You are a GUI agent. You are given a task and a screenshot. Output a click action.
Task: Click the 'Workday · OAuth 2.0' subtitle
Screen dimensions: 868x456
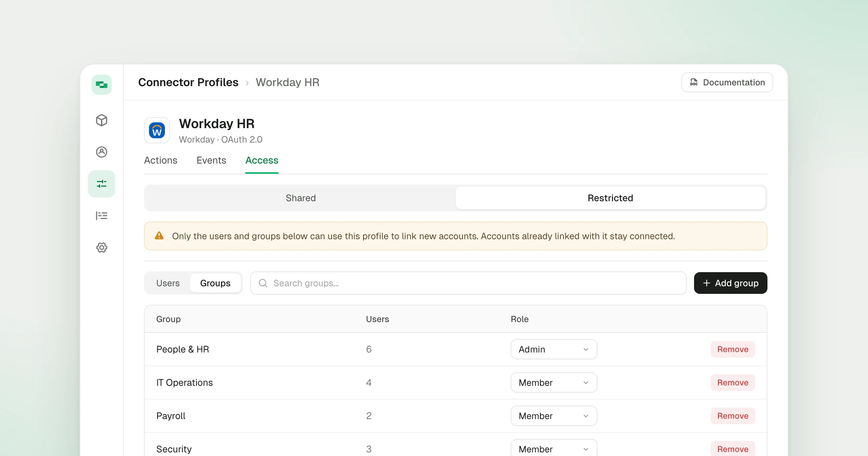pyautogui.click(x=221, y=140)
